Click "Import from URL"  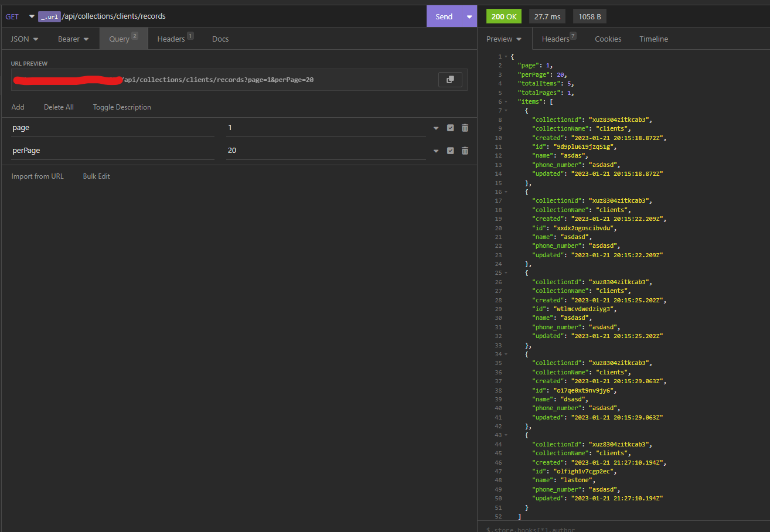38,176
